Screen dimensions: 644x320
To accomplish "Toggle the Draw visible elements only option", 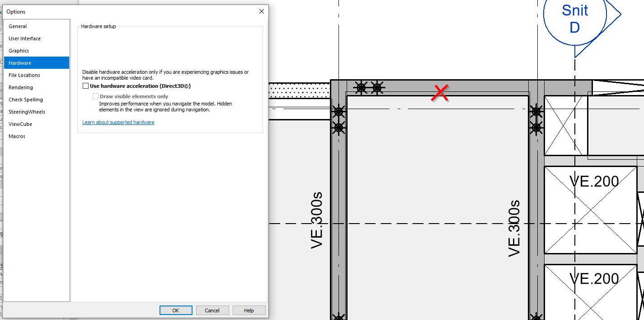I will 95,96.
